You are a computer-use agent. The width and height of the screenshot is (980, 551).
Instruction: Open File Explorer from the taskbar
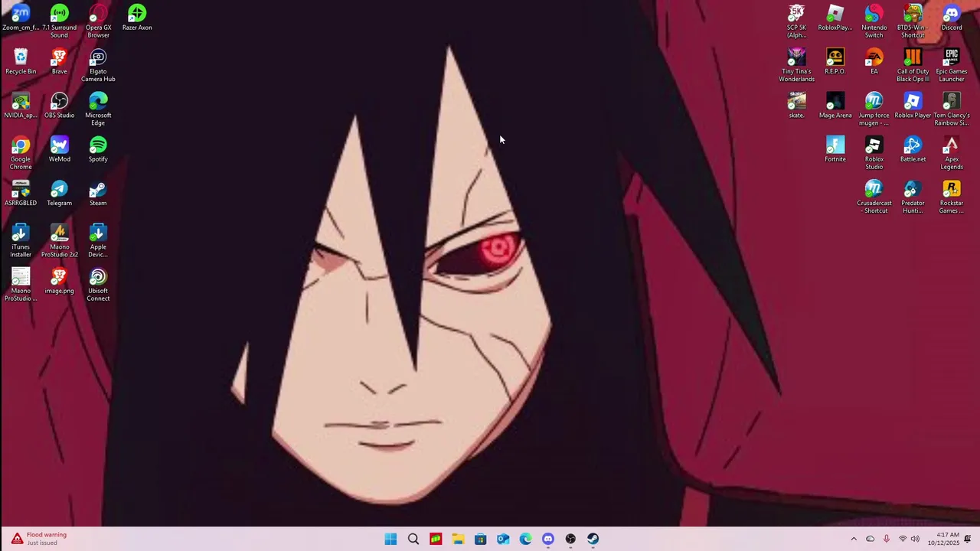click(x=458, y=539)
